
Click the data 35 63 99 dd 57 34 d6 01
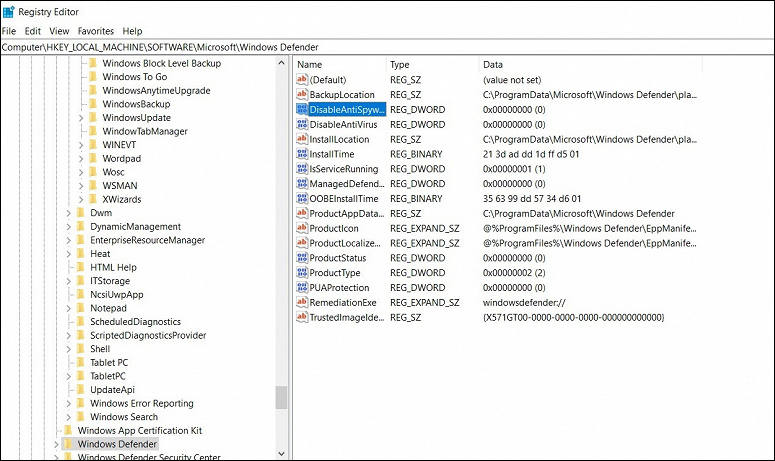coord(532,199)
